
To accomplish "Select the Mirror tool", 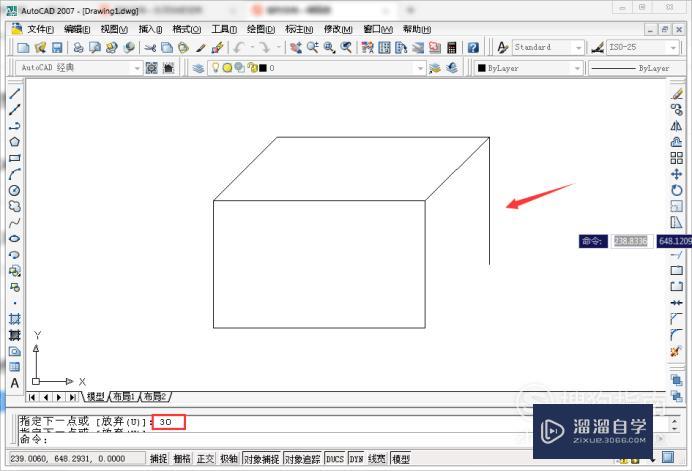I will click(x=677, y=126).
